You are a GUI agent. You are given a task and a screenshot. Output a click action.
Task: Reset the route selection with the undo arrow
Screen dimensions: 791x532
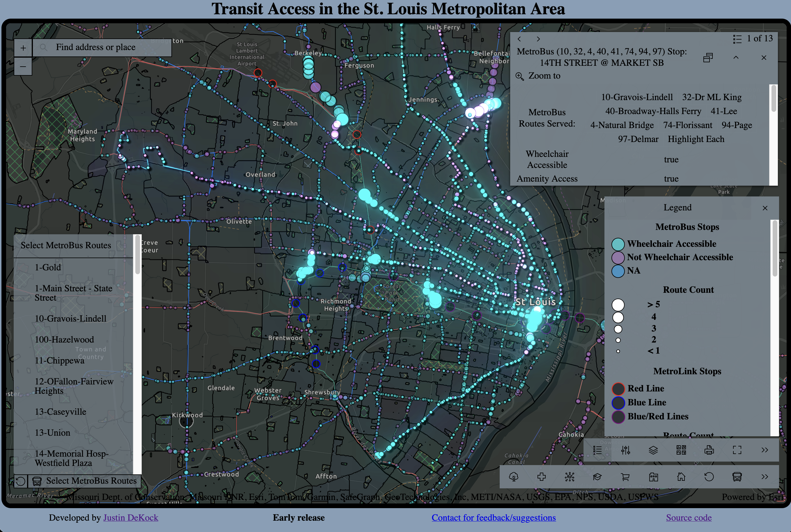pyautogui.click(x=21, y=481)
